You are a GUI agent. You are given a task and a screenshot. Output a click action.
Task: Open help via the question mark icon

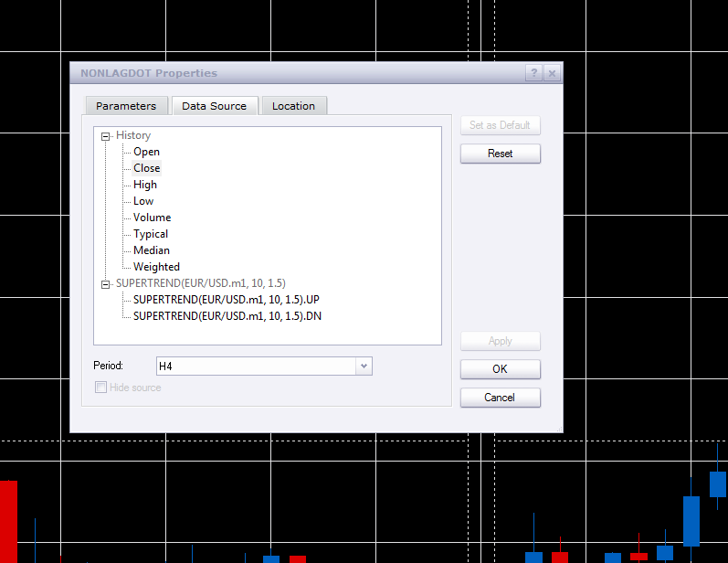pos(534,73)
